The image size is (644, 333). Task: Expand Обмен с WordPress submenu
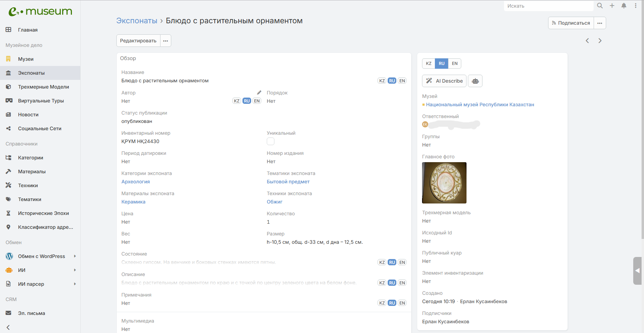coord(75,256)
